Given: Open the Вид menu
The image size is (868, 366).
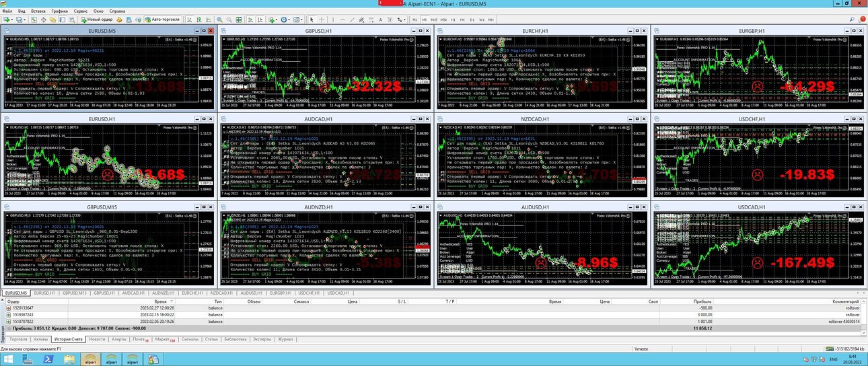Looking at the screenshot, I should [22, 11].
